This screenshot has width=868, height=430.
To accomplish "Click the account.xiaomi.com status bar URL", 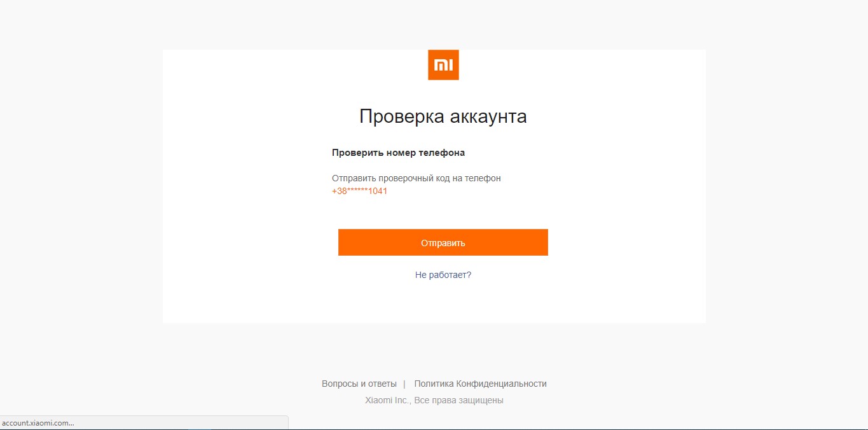I will (x=38, y=423).
